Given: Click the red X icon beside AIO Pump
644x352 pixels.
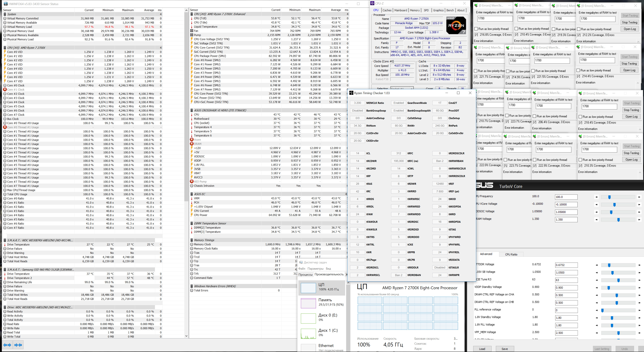Looking at the screenshot, I should [192, 182].
